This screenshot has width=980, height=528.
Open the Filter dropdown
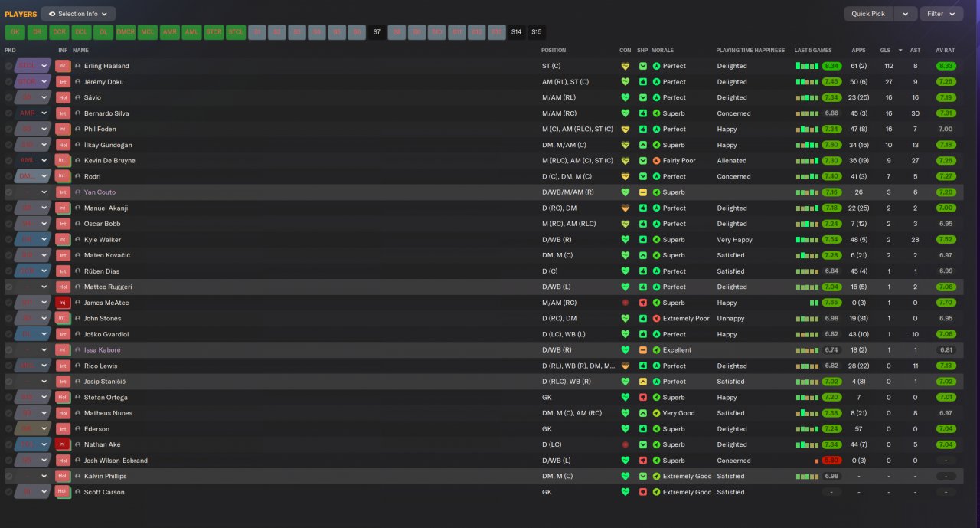(941, 14)
